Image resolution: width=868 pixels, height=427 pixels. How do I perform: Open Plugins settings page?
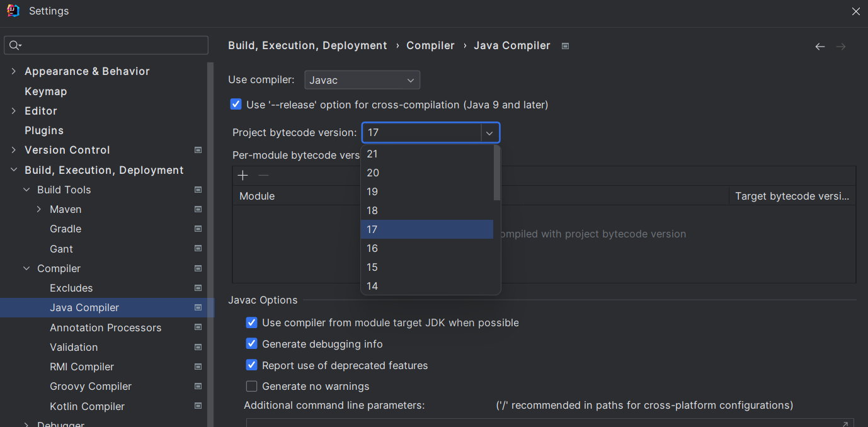click(x=44, y=130)
